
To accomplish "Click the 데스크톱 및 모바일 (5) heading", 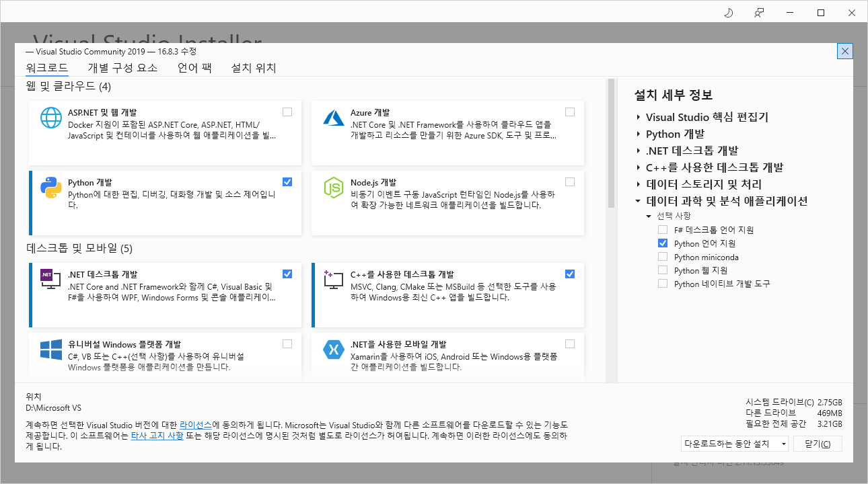I will 79,249.
